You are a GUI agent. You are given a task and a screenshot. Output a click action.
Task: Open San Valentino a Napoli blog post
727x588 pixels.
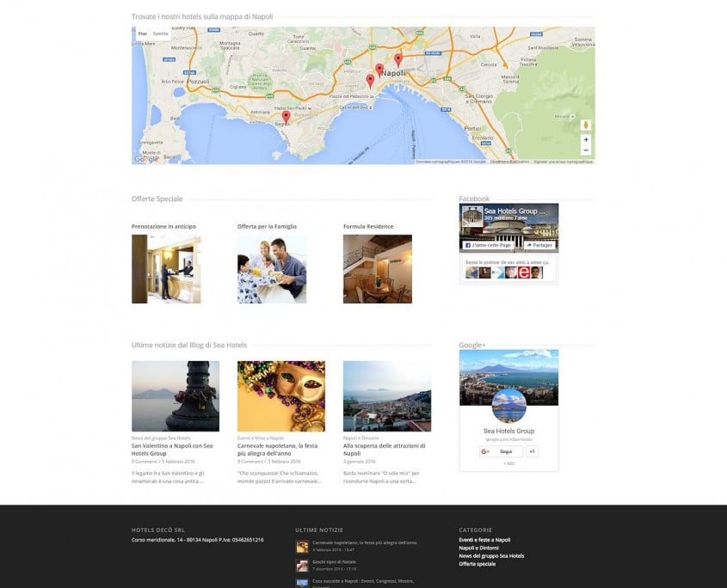(x=172, y=450)
